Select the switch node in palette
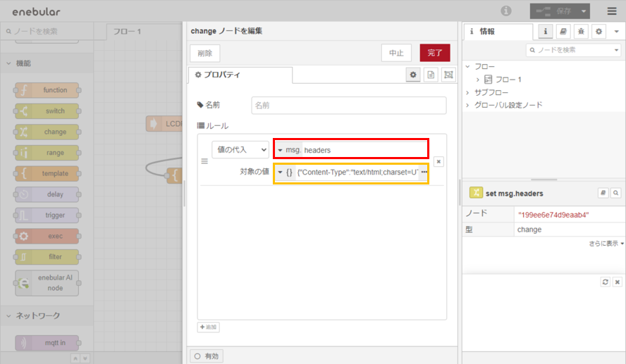626x364 pixels. click(47, 111)
